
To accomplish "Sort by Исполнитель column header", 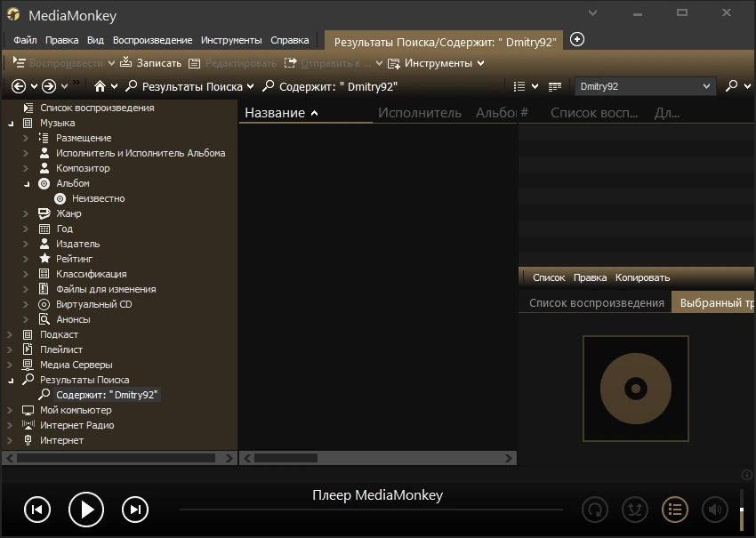I will [x=420, y=113].
